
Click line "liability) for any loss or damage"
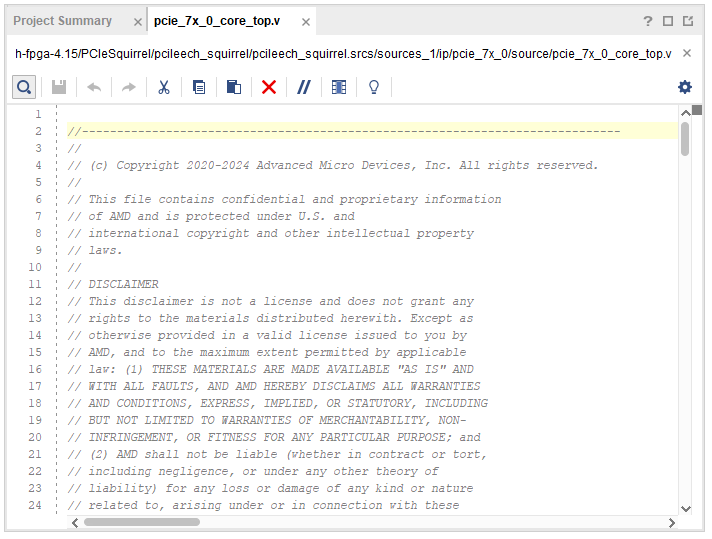(x=270, y=488)
